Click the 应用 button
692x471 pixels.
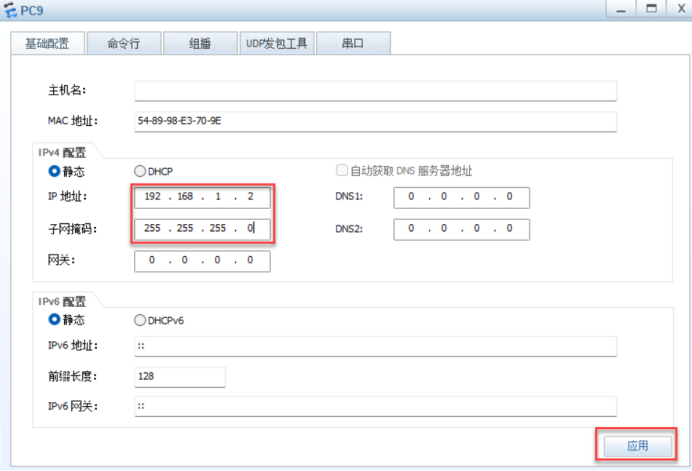tap(637, 445)
